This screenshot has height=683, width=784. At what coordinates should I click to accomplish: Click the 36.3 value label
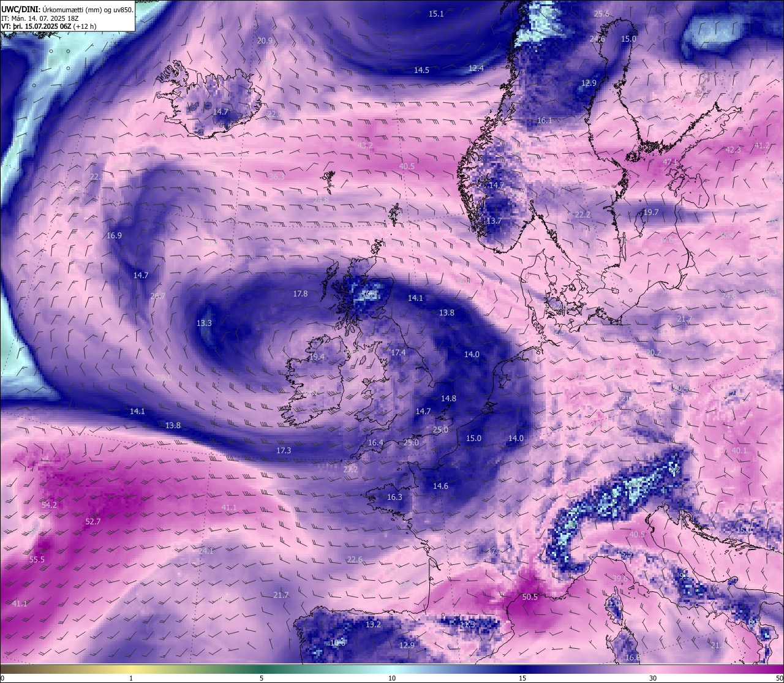click(277, 176)
